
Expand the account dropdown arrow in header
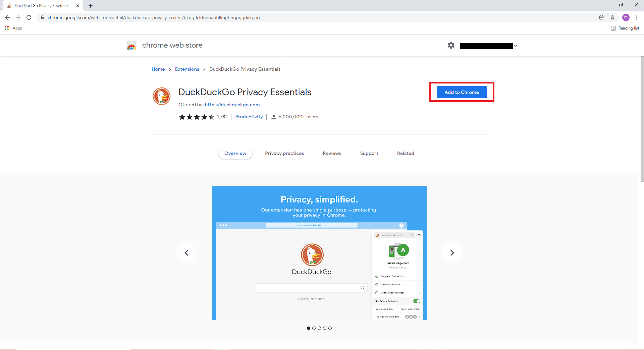click(516, 46)
